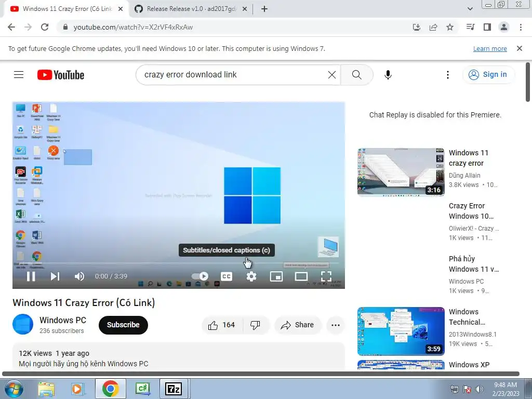This screenshot has width=532, height=399.
Task: Enable miniplayer mode
Action: click(276, 276)
